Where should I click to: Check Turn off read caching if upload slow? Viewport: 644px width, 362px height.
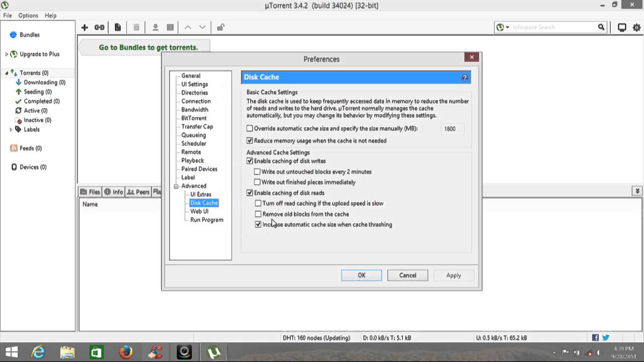click(258, 204)
